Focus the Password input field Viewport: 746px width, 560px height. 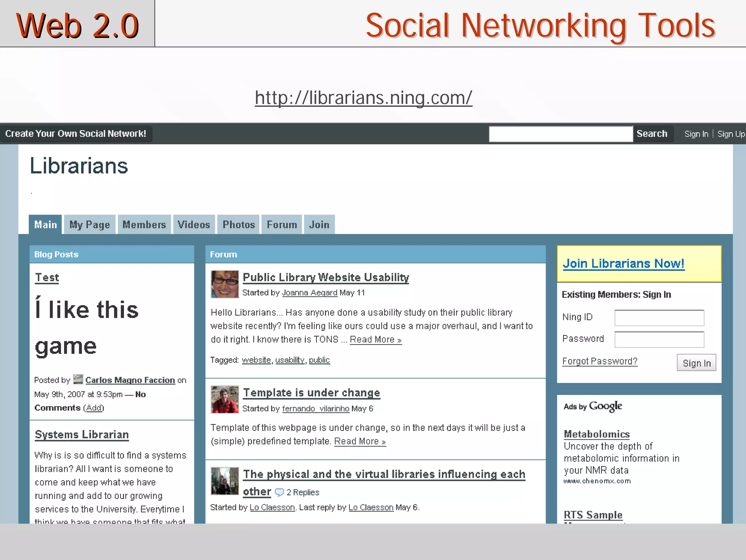tap(659, 340)
